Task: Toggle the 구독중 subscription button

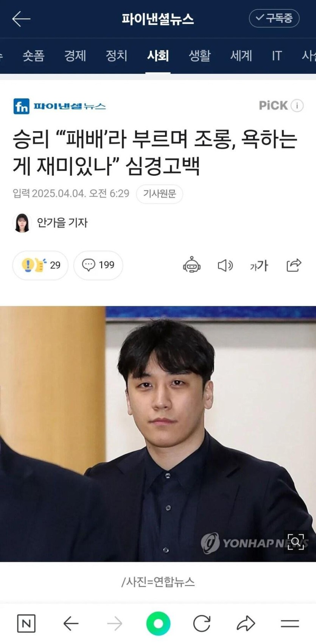Action: (x=274, y=18)
